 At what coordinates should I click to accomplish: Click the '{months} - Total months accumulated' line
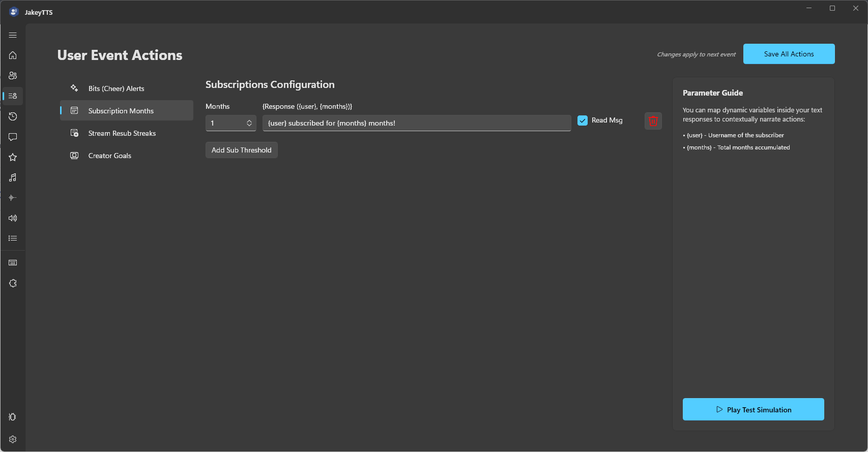[x=737, y=147]
